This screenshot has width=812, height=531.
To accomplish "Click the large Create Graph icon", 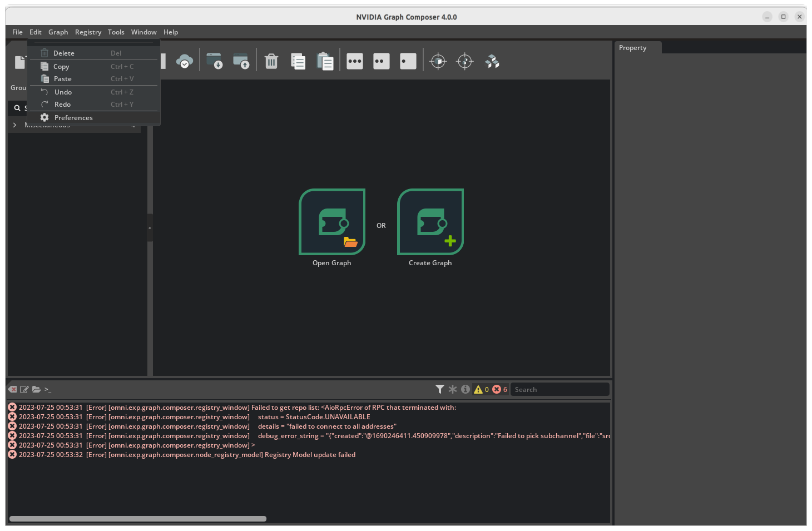I will (430, 222).
